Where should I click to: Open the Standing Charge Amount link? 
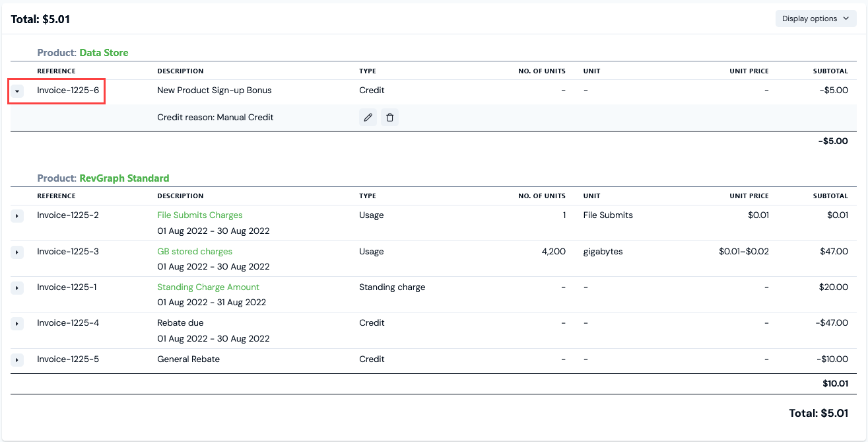click(208, 287)
